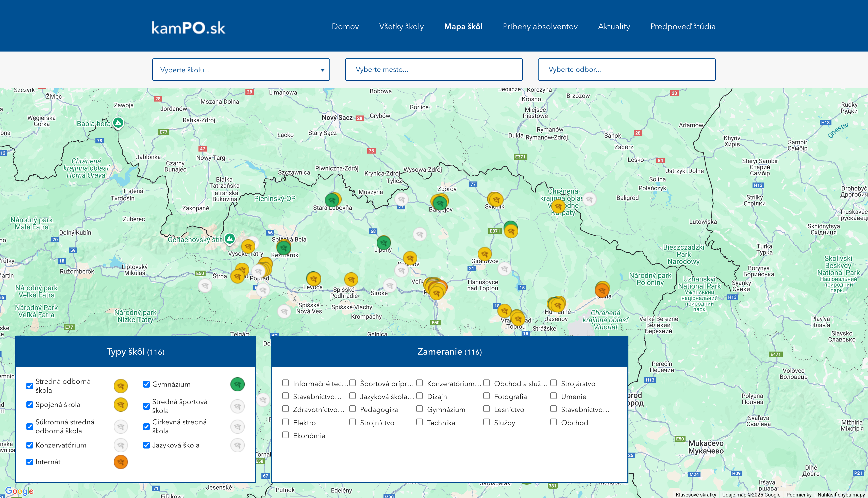Check the Elektro checkbox in Zameranie
Image resolution: width=868 pixels, height=498 pixels.
(286, 422)
